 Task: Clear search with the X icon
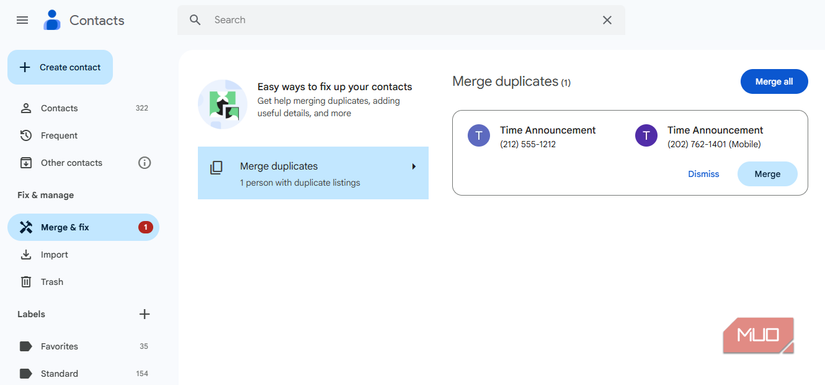607,20
